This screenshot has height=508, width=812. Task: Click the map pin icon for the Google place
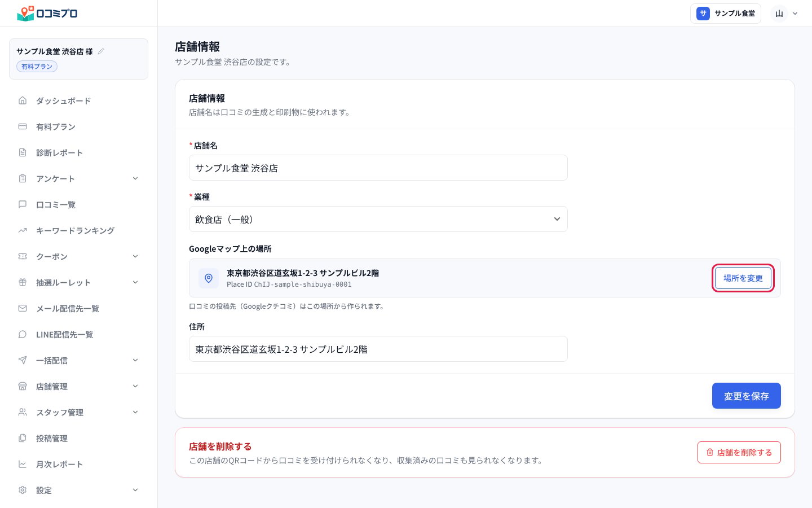pyautogui.click(x=209, y=278)
